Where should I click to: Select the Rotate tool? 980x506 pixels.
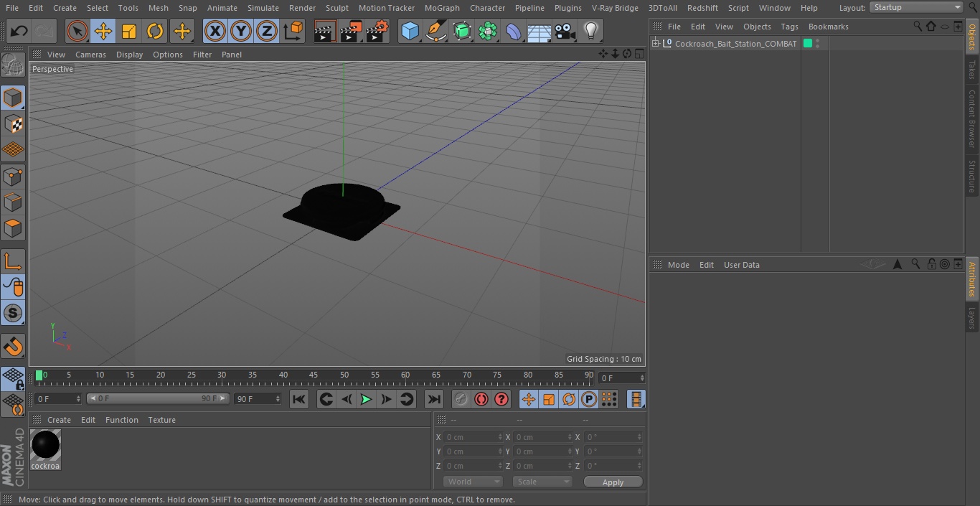point(155,31)
